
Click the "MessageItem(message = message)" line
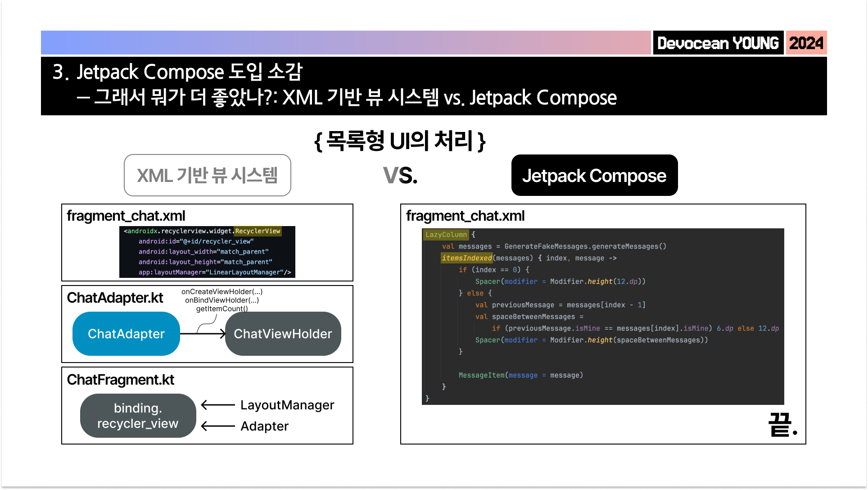pyautogui.click(x=521, y=375)
